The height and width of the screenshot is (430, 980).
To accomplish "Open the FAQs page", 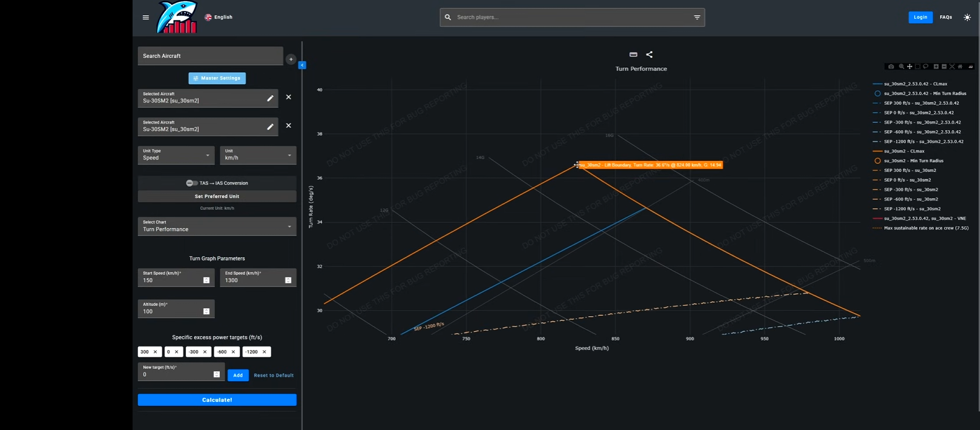I will click(x=945, y=17).
